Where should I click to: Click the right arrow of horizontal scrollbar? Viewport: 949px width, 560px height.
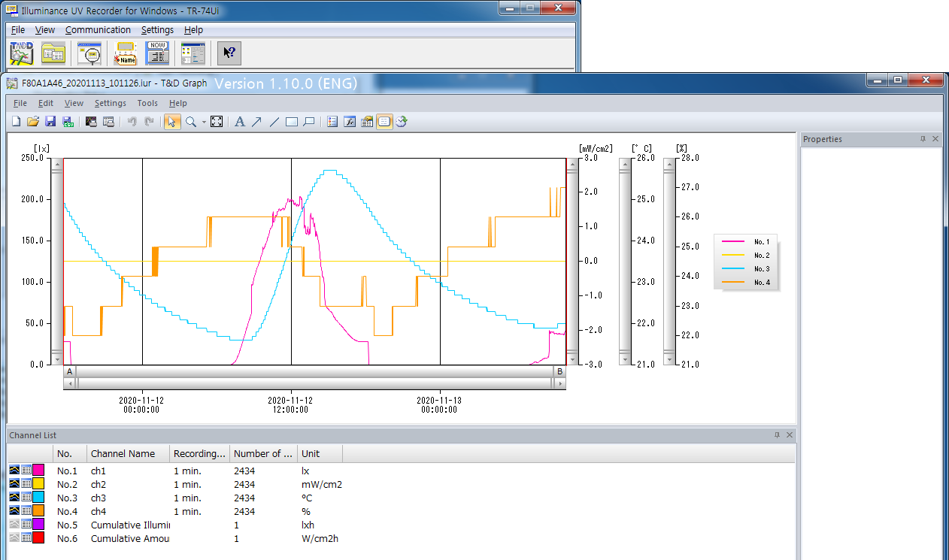coord(559,383)
